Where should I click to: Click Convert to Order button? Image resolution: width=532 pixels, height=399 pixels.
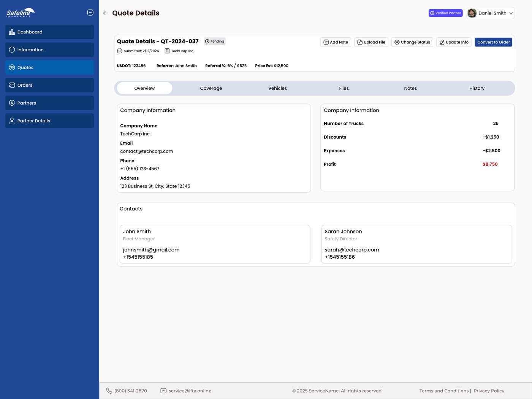pos(494,42)
